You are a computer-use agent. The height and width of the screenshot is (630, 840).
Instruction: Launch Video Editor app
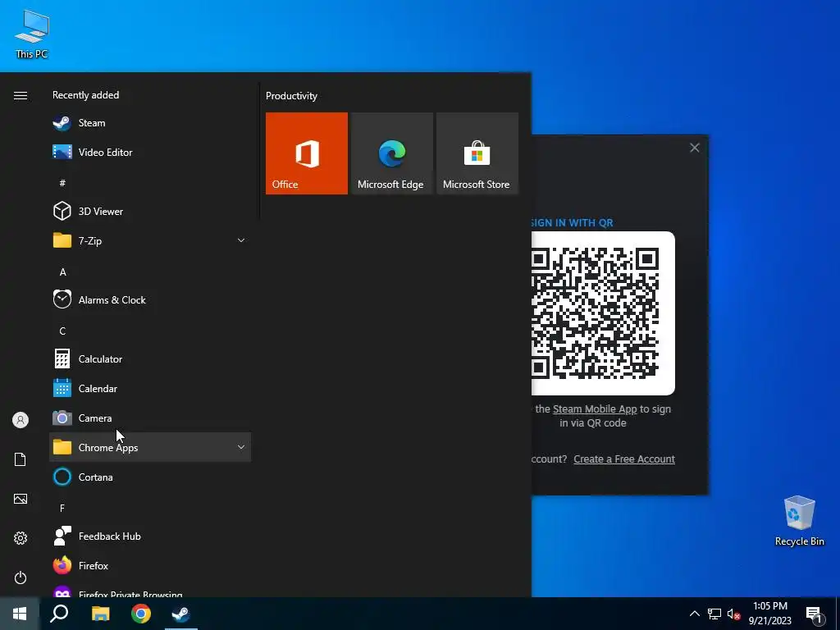[x=150, y=152]
